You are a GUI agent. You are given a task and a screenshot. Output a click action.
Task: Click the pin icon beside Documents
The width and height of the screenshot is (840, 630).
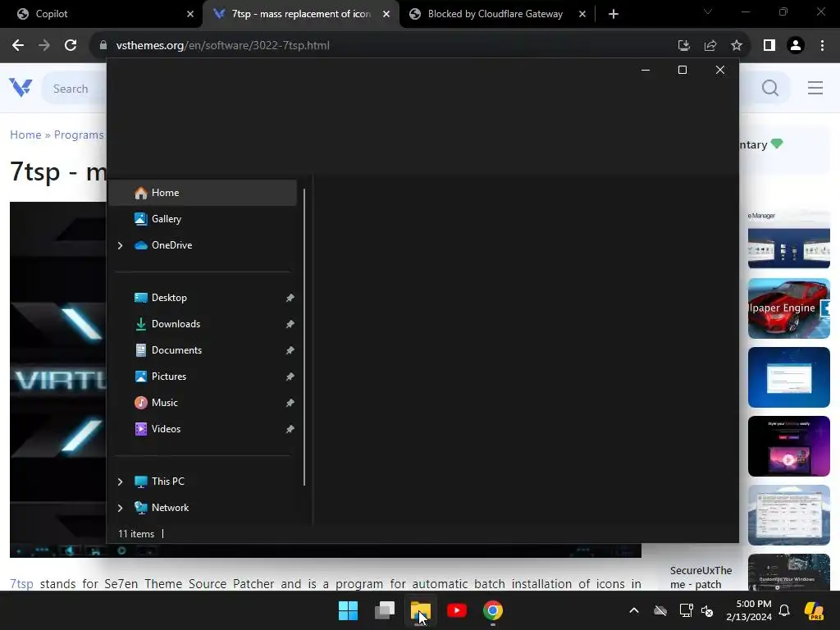(290, 350)
